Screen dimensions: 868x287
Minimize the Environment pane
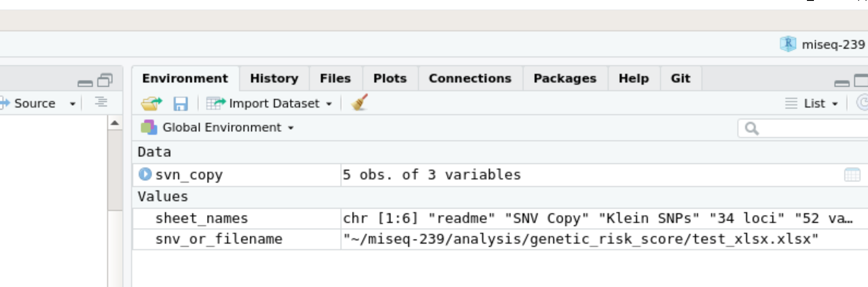[841, 82]
